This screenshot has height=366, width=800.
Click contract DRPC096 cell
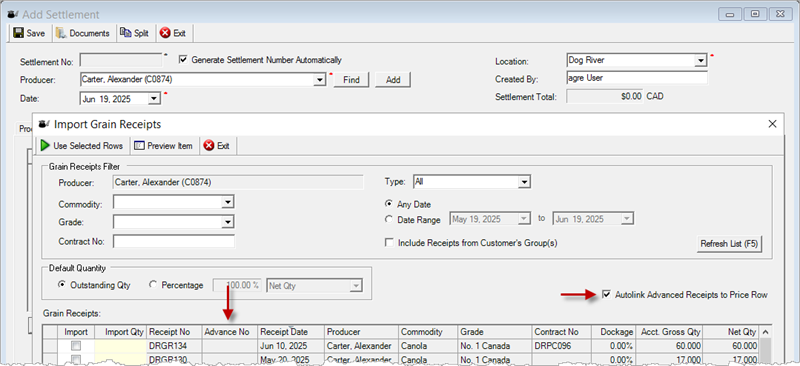tap(561, 346)
